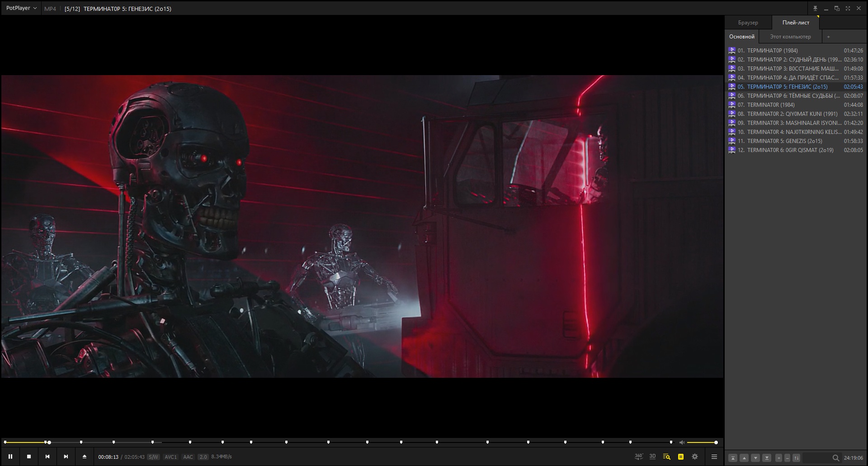Select ТЕРМИНАТОР 3: ВОССТАНИЕ МАШ... entry
This screenshot has height=466, width=868.
point(796,69)
